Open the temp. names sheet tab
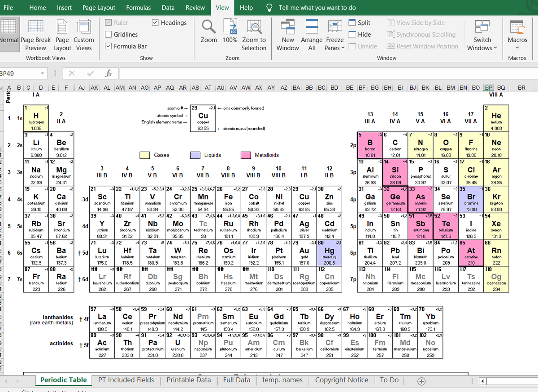Viewport: 538px width, 392px height. (x=282, y=380)
